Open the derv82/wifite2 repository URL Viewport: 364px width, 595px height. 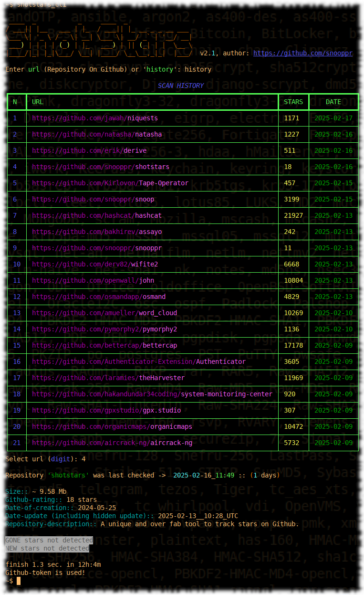[x=94, y=264]
